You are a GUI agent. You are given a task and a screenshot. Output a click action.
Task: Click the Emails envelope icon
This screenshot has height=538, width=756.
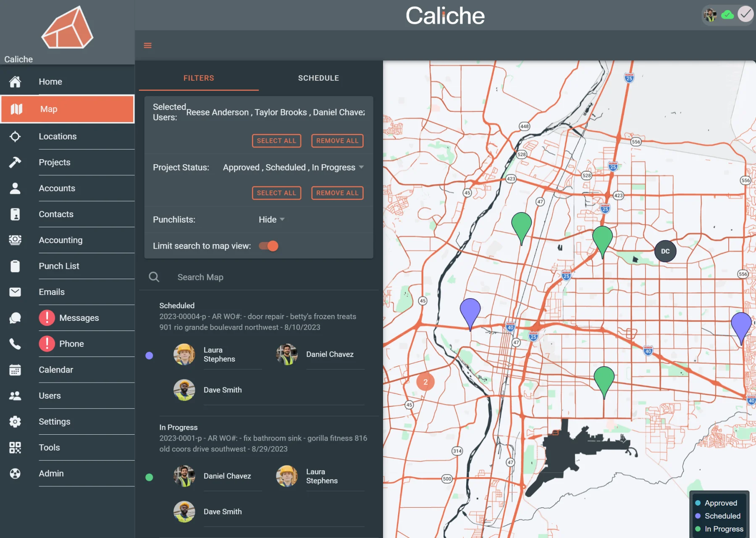(x=15, y=292)
